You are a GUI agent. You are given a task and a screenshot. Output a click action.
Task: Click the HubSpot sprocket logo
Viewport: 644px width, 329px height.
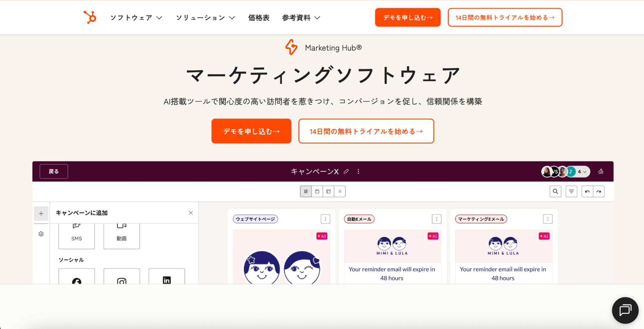90,17
